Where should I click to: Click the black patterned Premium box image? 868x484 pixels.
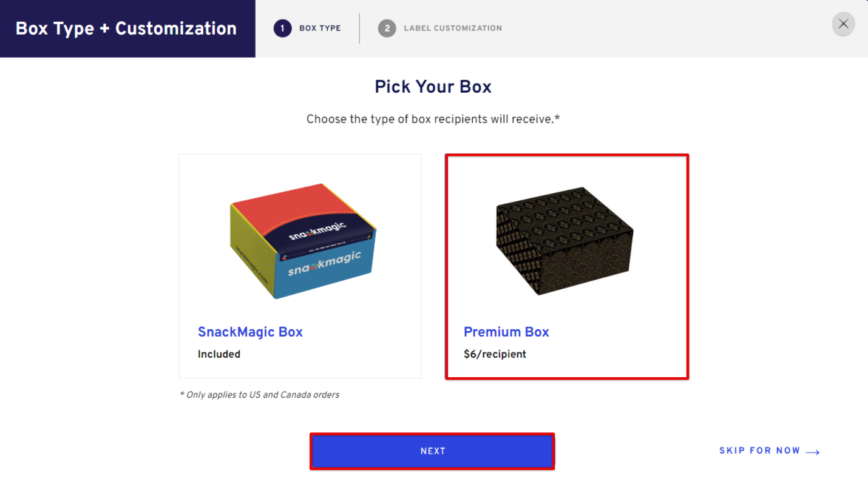pyautogui.click(x=565, y=241)
